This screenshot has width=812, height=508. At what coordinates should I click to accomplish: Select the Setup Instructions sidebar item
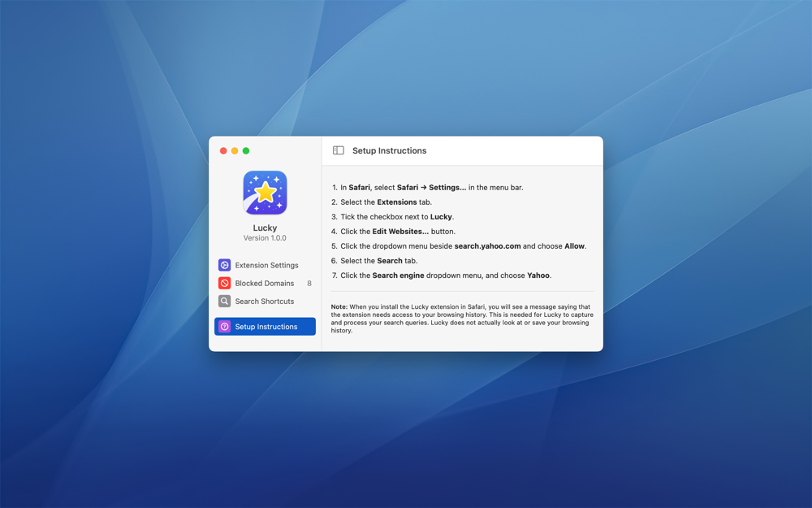[266, 327]
